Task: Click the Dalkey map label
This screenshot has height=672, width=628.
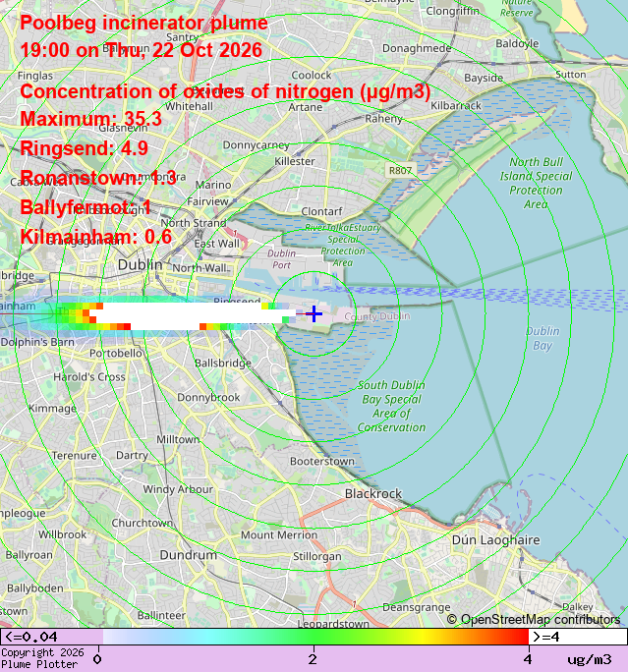Action: (x=578, y=607)
